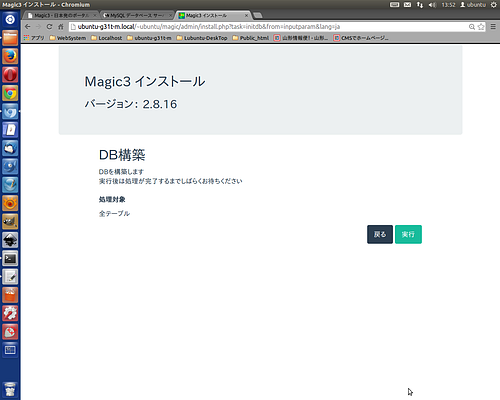Open the sound volume indicator

(432, 5)
